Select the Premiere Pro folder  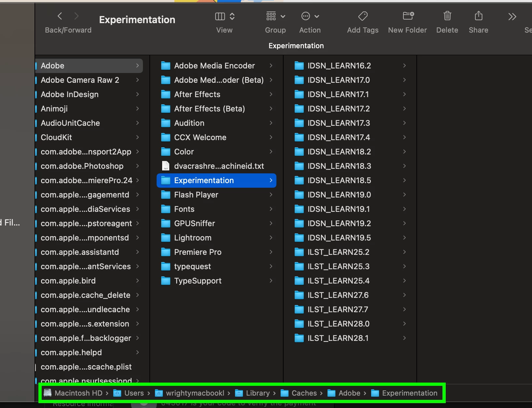[217, 252]
